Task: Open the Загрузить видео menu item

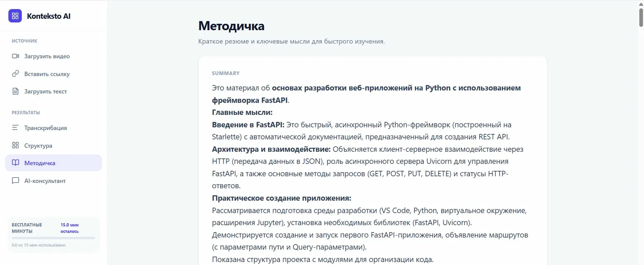Action: pyautogui.click(x=53, y=56)
